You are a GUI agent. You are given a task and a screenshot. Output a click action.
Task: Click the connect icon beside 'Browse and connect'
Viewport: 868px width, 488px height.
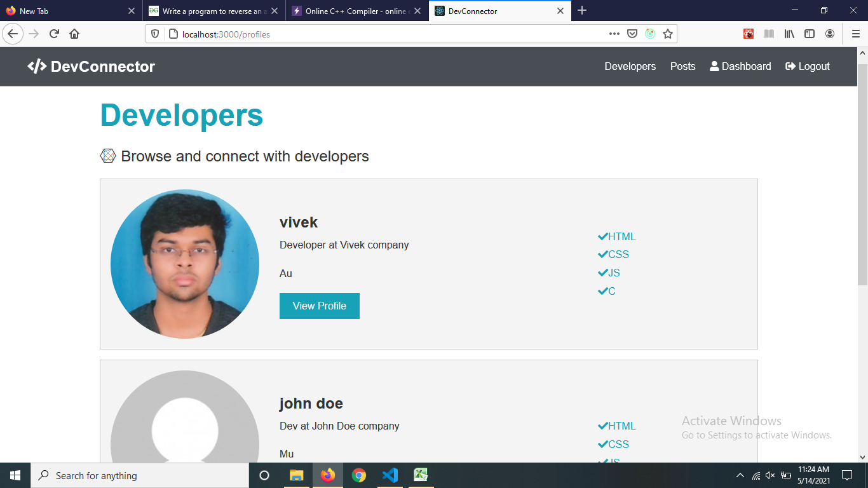tap(108, 155)
